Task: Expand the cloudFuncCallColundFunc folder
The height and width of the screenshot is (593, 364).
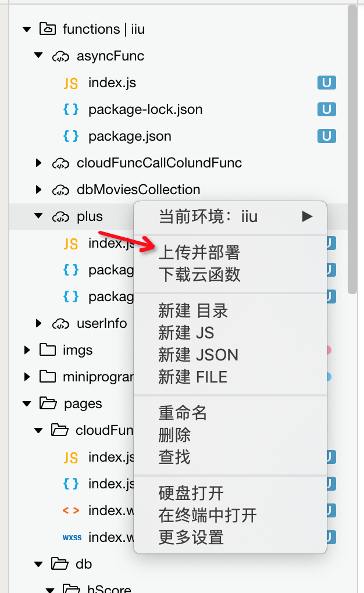Action: 38,163
